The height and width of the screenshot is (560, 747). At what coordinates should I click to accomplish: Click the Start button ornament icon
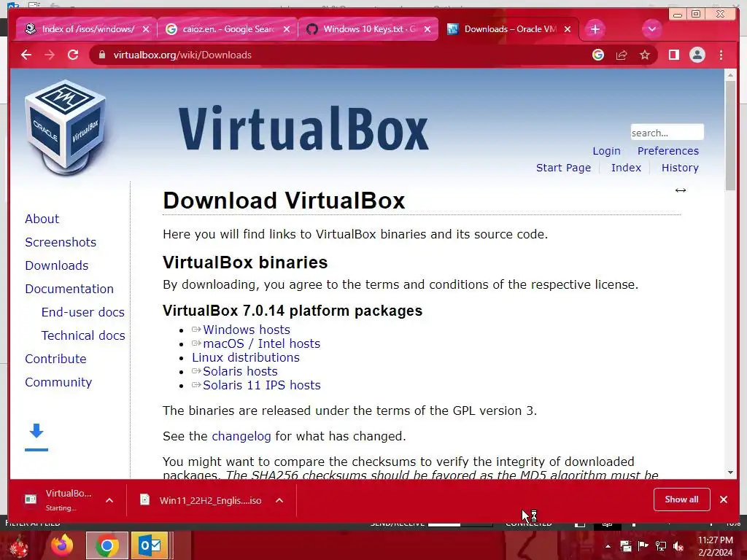coord(19,546)
